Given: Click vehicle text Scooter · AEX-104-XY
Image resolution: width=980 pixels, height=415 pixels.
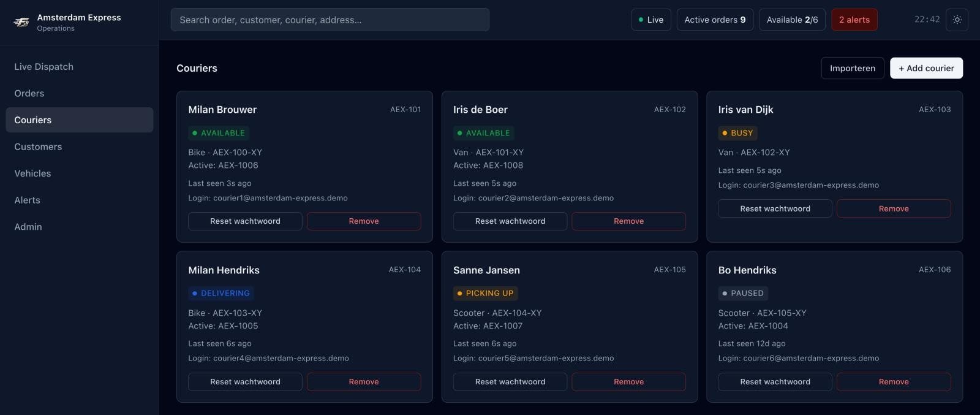Looking at the screenshot, I should tap(497, 313).
